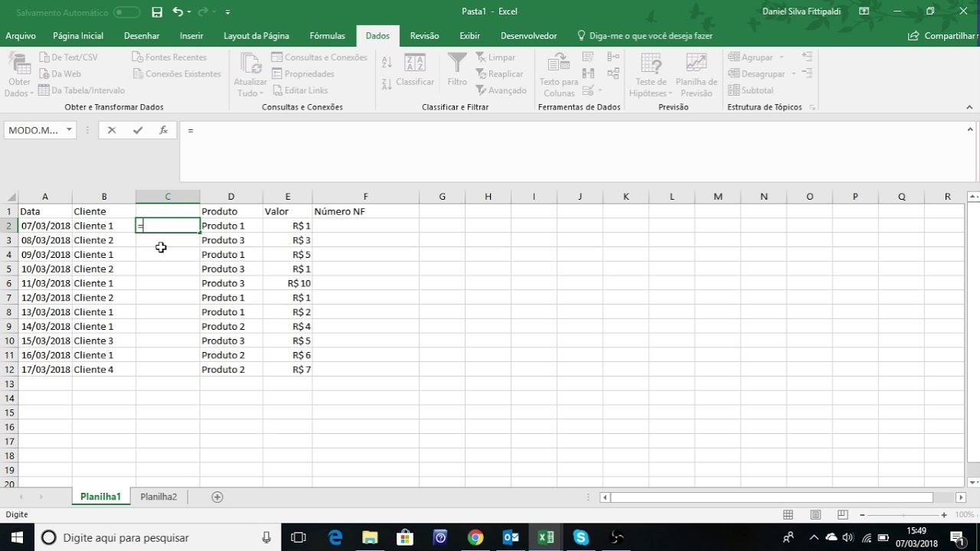Open Google Chrome from taskbar
The height and width of the screenshot is (551, 980).
[475, 537]
